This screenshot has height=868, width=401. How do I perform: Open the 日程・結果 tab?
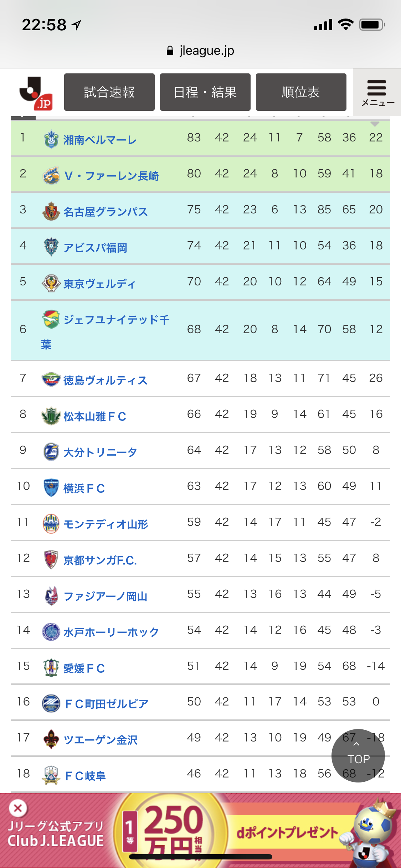pyautogui.click(x=205, y=92)
